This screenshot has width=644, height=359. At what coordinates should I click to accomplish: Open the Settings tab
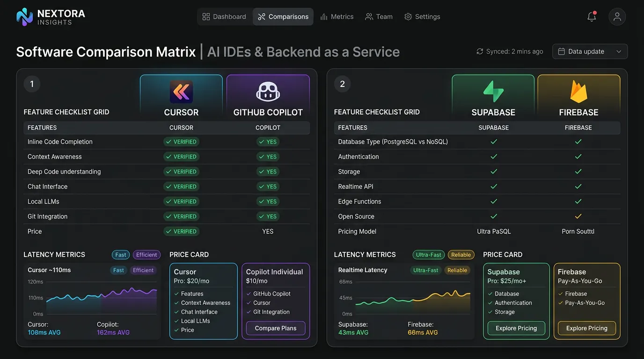tap(422, 16)
